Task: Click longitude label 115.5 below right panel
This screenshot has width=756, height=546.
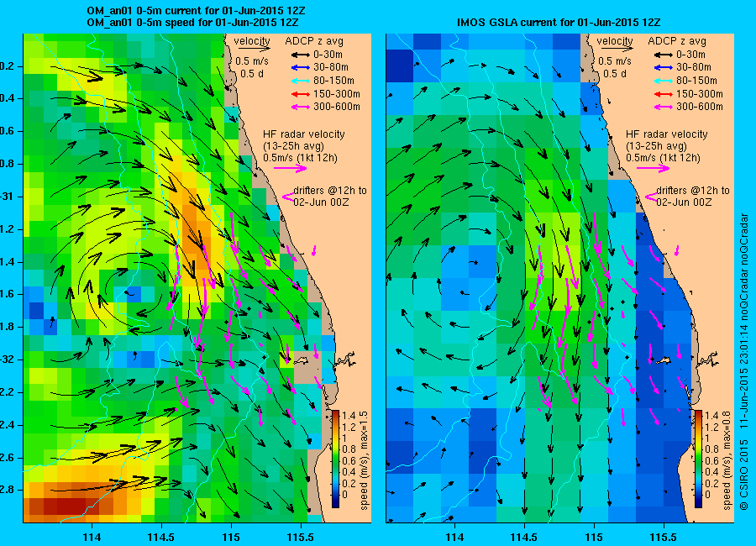Action: click(x=664, y=538)
